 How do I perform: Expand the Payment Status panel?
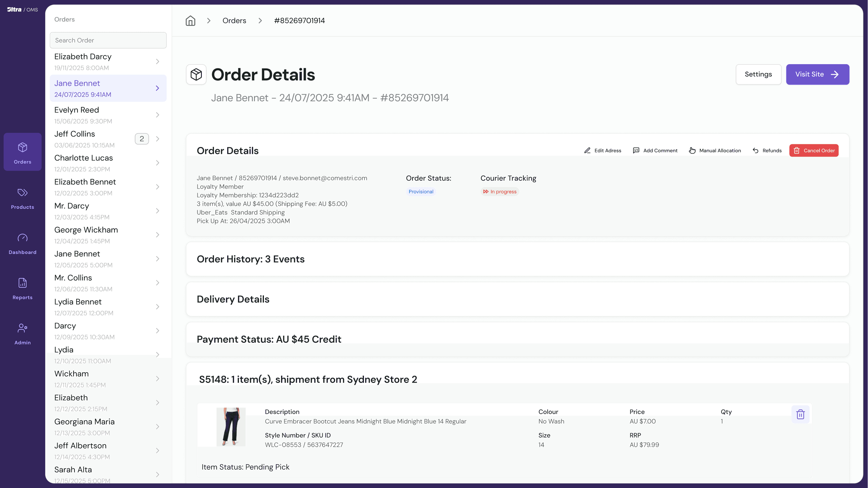[517, 339]
